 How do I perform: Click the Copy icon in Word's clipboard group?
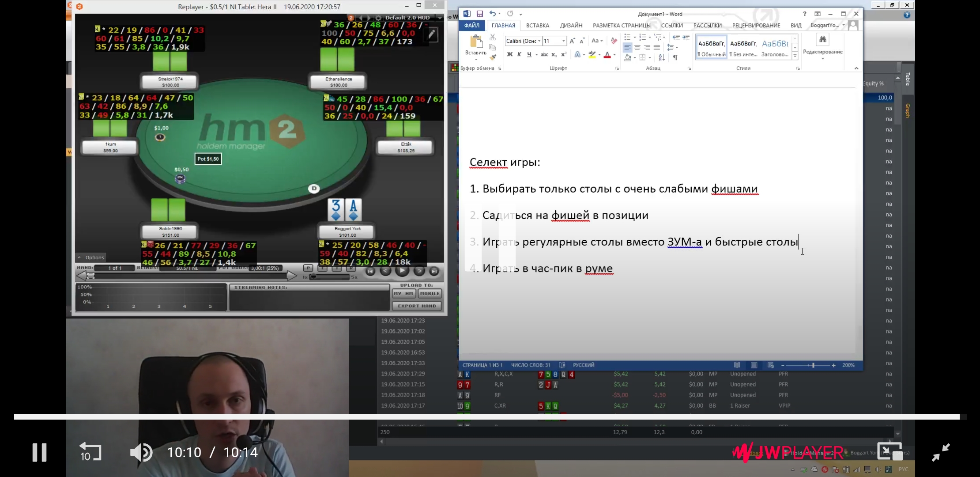pos(493,47)
